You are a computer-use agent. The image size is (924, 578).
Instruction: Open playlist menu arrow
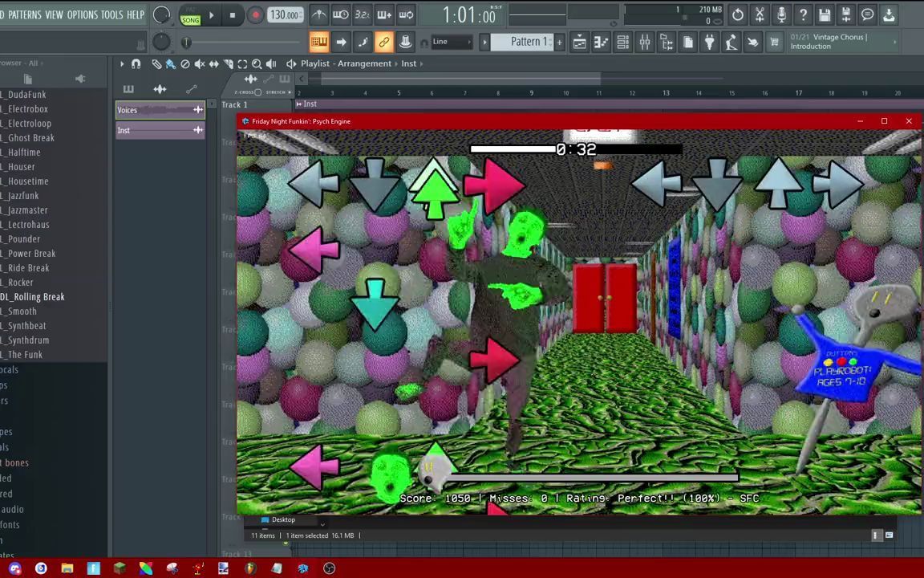click(122, 63)
